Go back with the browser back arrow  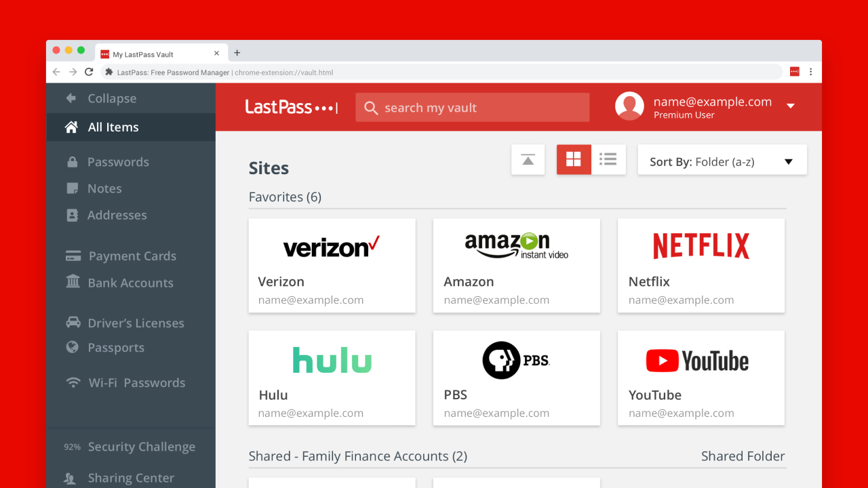[57, 72]
